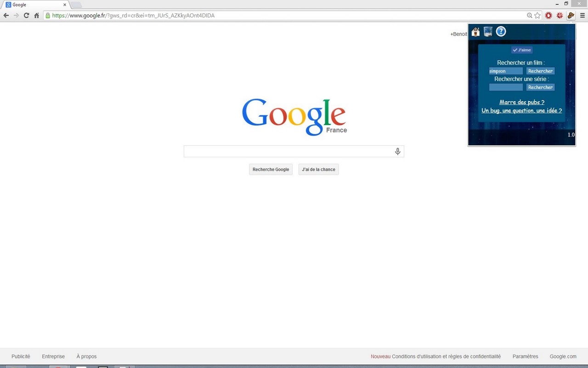
Task: Click the browser forward arrow
Action: [x=16, y=15]
